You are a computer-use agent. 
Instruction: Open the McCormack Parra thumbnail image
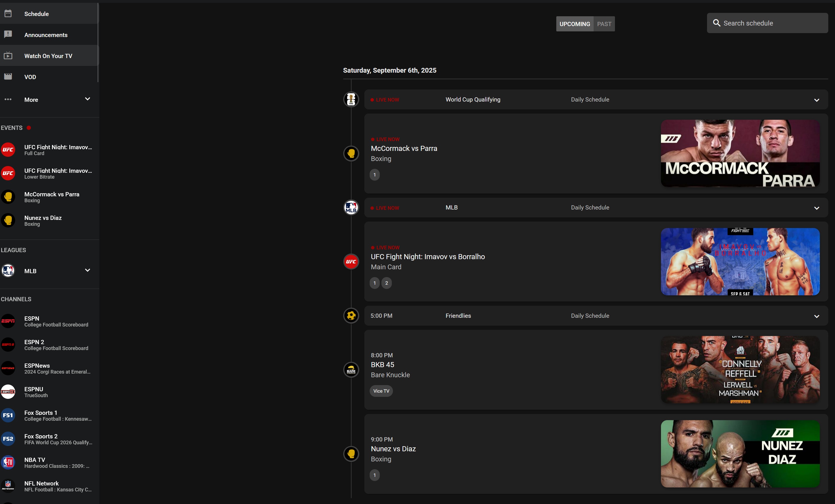(x=740, y=153)
